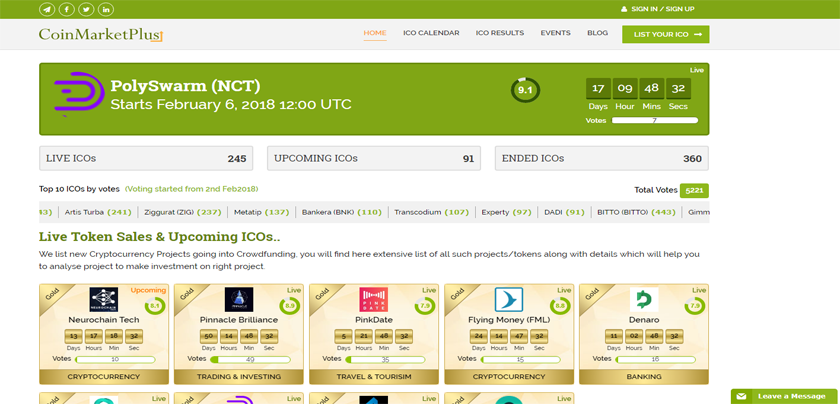Open the LIVE ICOs 245 box
The height and width of the screenshot is (404, 840).
click(x=146, y=159)
